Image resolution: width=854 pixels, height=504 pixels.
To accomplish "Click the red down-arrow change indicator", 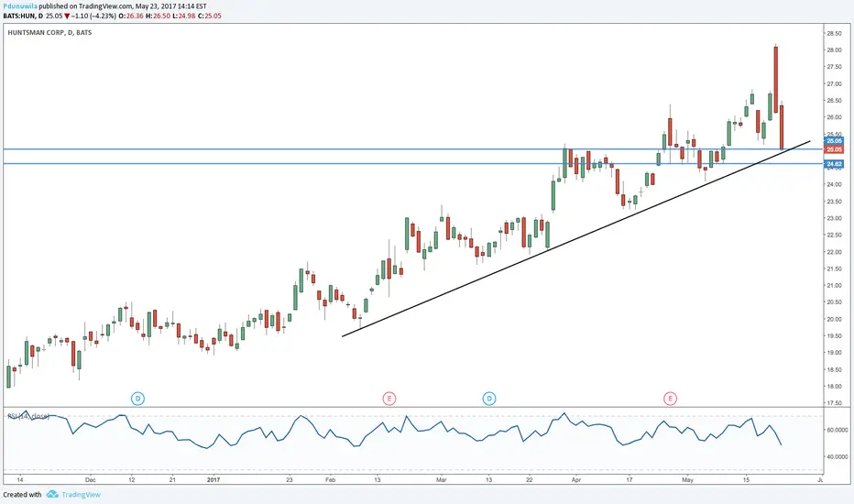I will tap(67, 16).
